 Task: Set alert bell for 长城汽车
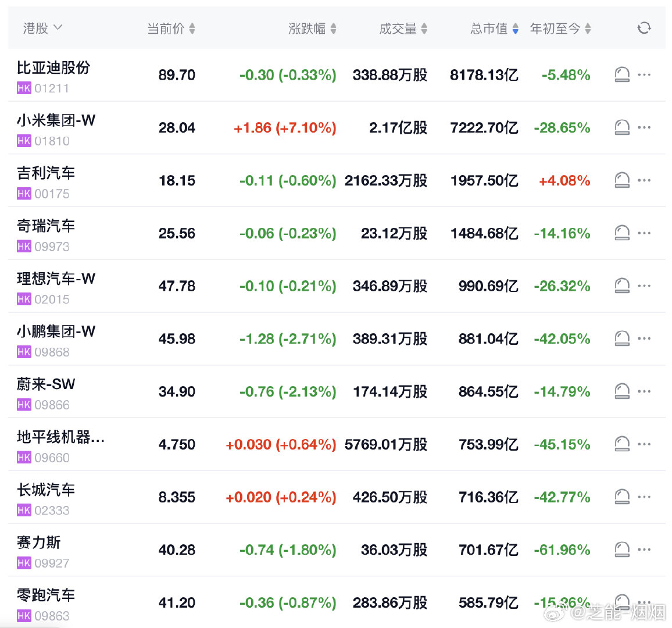tap(622, 497)
